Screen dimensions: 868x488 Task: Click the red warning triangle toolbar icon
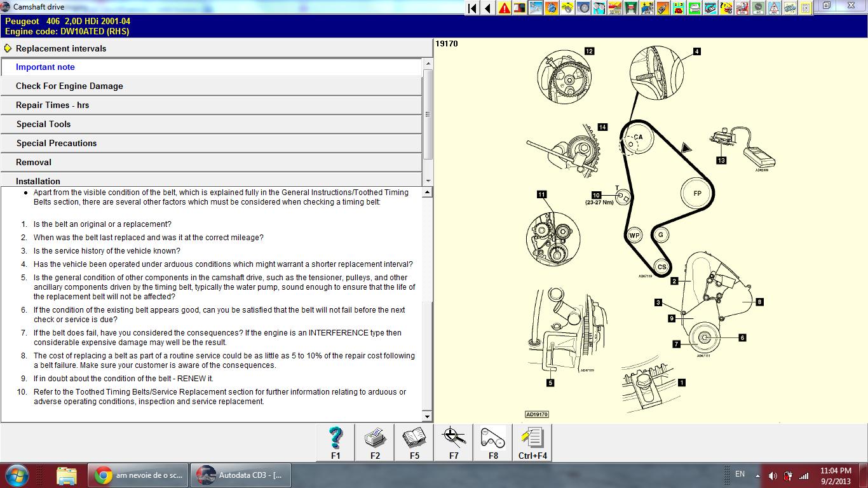click(x=503, y=8)
